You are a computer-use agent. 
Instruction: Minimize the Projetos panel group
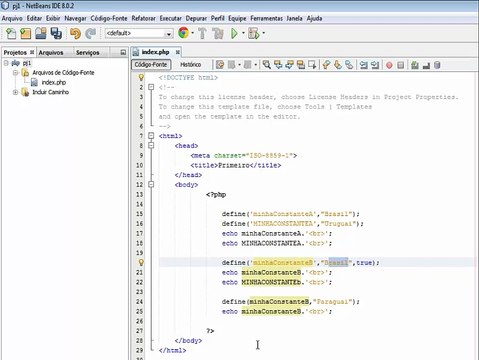click(123, 52)
